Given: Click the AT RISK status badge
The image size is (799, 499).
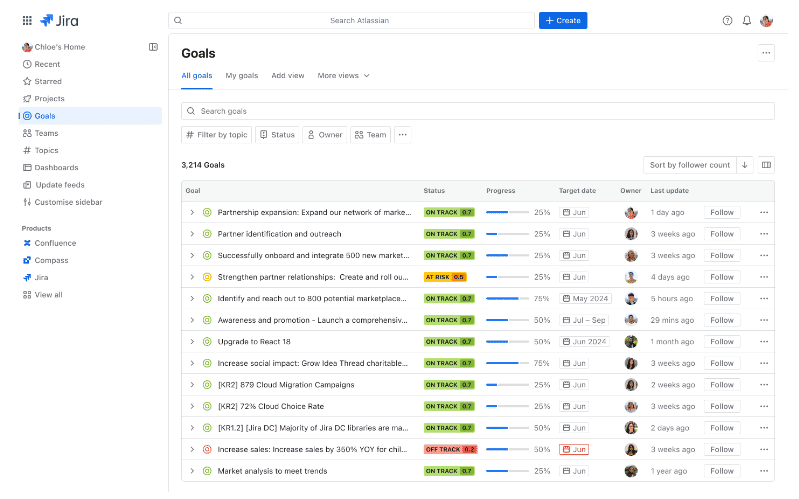Looking at the screenshot, I should pyautogui.click(x=445, y=278).
